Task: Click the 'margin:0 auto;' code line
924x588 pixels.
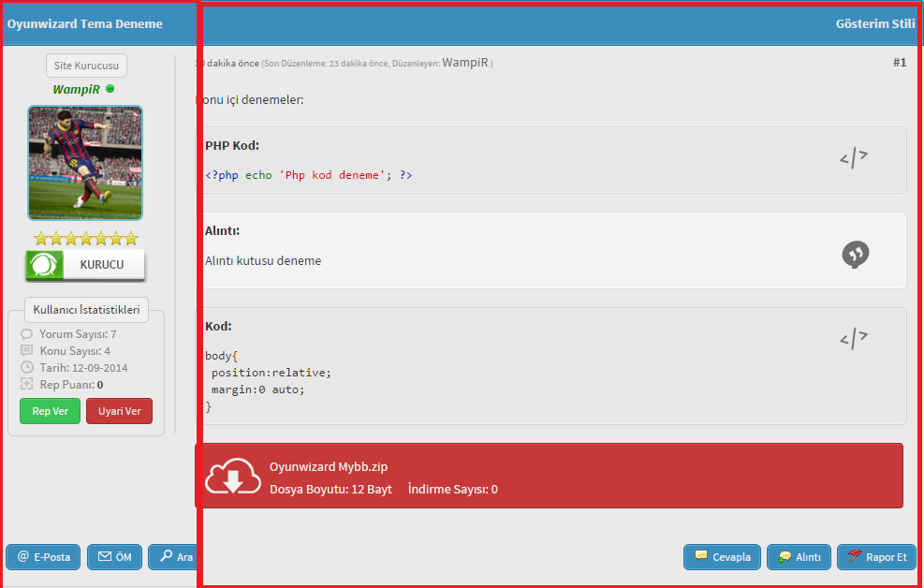Action: [x=258, y=390]
